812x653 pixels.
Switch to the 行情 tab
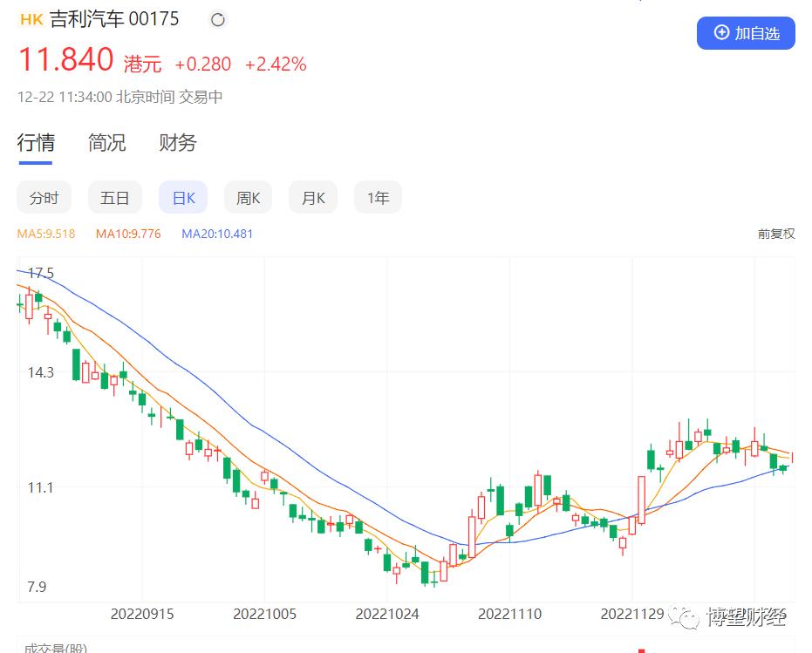tap(36, 142)
